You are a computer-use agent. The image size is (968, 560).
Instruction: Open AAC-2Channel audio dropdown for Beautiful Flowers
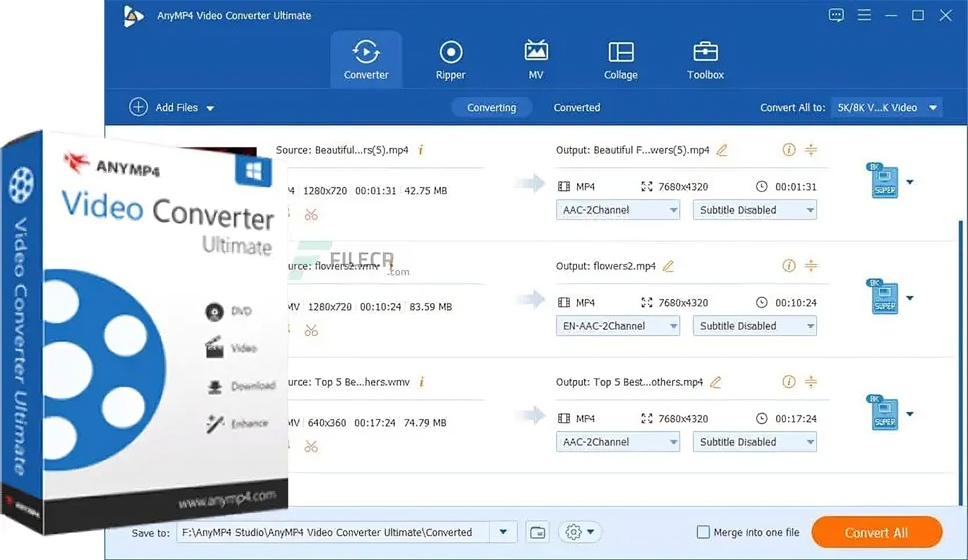pyautogui.click(x=618, y=210)
